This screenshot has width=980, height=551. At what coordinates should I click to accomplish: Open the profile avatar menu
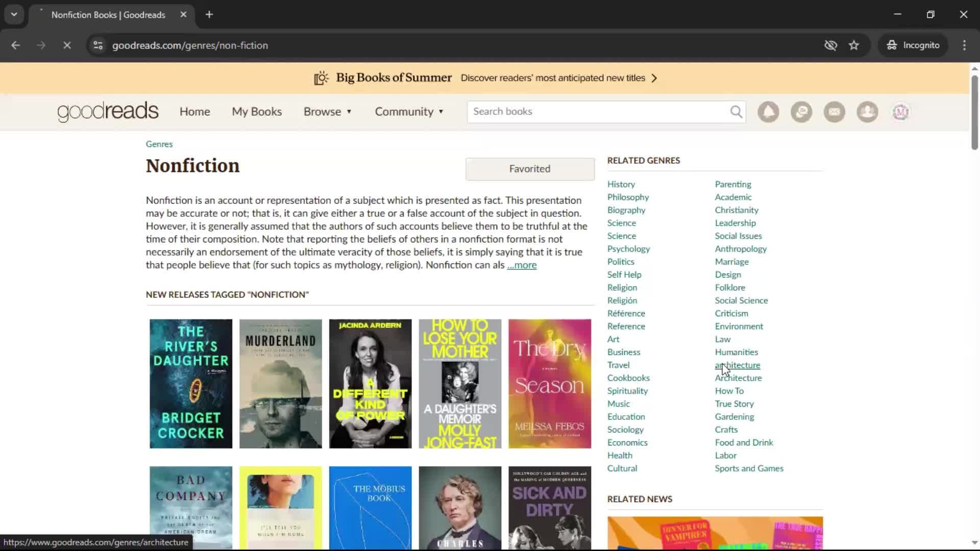pyautogui.click(x=900, y=112)
